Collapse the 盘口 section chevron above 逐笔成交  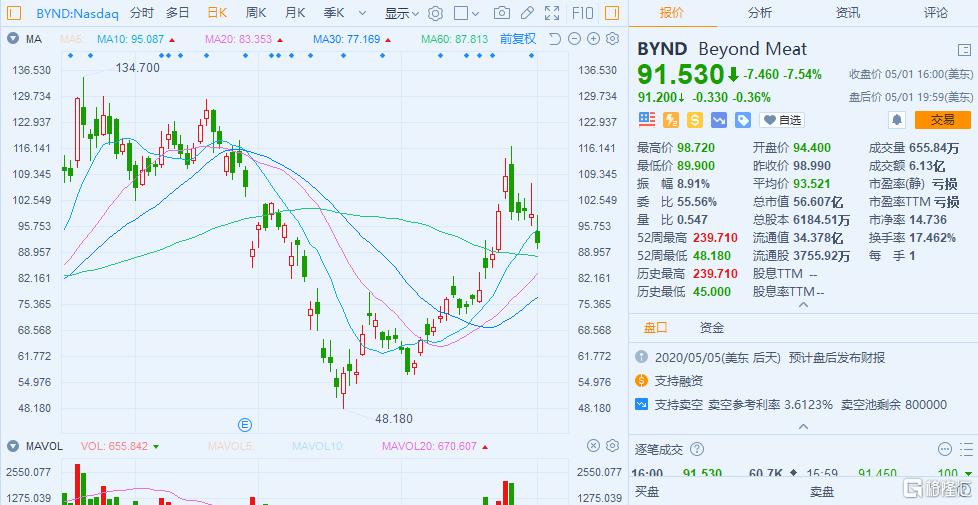click(x=803, y=427)
